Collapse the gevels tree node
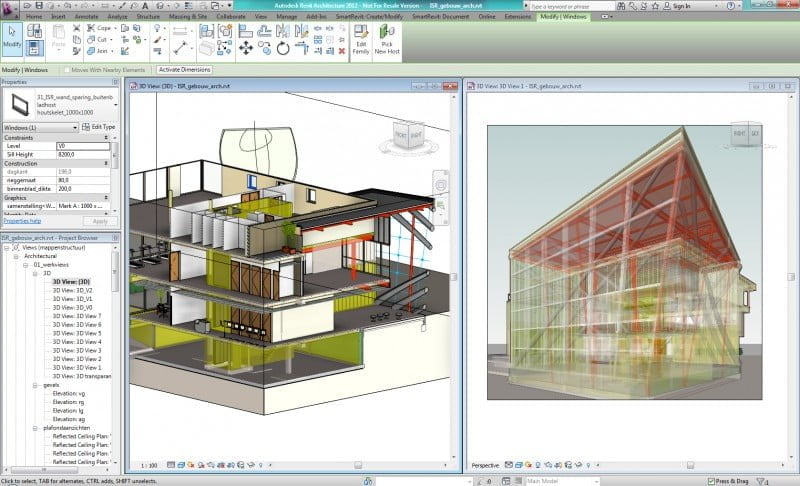 36,384
